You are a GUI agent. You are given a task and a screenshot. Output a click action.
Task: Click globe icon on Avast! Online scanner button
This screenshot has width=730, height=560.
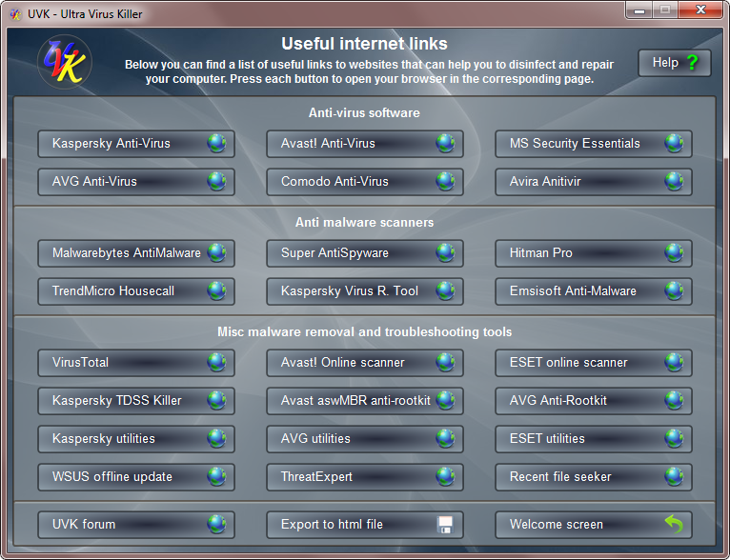point(445,362)
